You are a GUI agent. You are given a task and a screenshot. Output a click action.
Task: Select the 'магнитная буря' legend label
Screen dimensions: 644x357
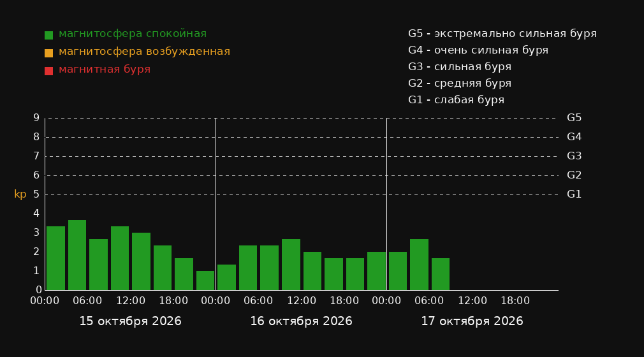(105, 69)
